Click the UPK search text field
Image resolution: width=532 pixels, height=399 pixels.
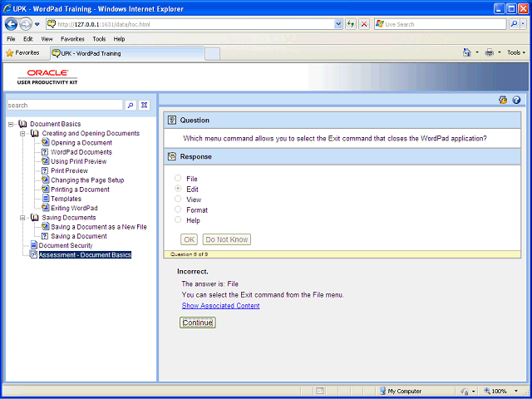coord(65,106)
